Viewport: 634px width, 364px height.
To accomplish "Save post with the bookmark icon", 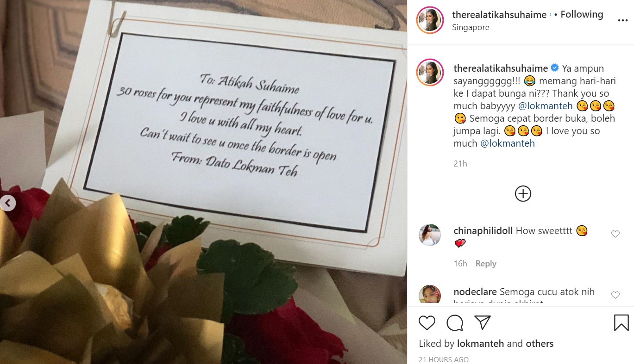I will click(621, 322).
